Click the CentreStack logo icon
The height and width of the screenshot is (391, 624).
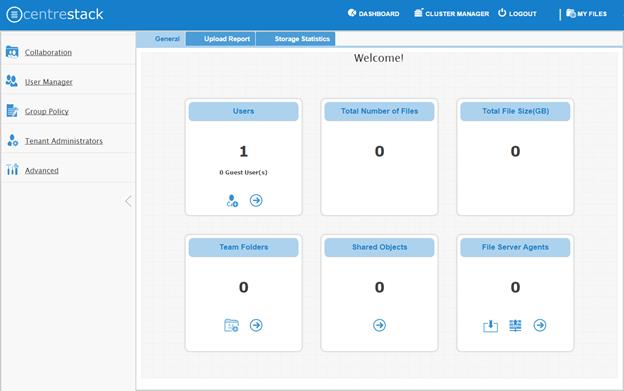click(x=14, y=15)
